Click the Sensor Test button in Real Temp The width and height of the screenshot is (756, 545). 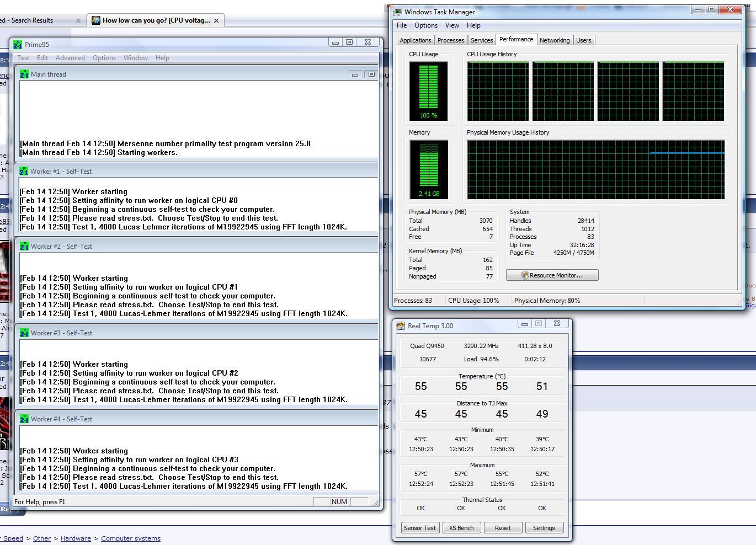(x=420, y=528)
